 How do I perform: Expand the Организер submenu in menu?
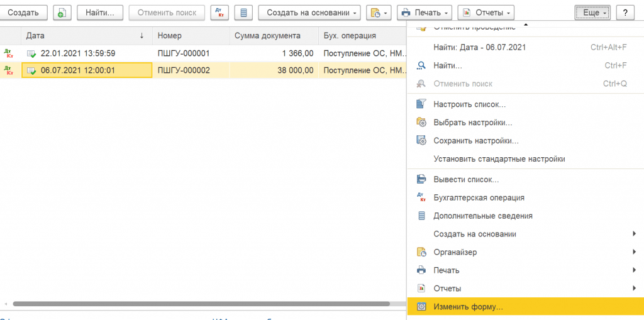[455, 252]
